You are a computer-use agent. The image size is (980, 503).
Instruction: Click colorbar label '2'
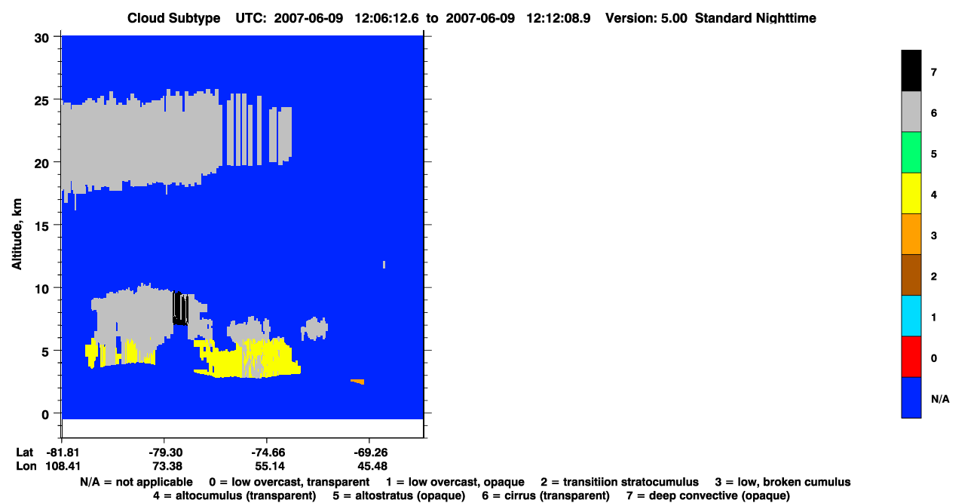[934, 276]
